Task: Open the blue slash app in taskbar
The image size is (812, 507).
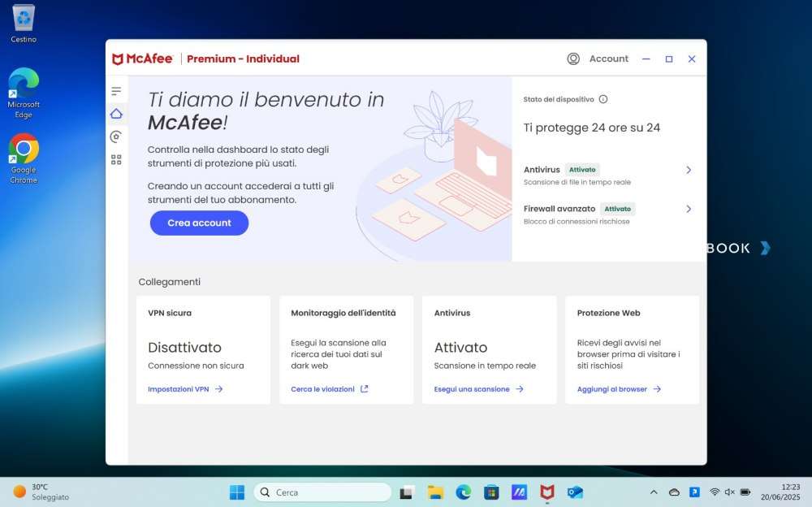Action: (520, 492)
